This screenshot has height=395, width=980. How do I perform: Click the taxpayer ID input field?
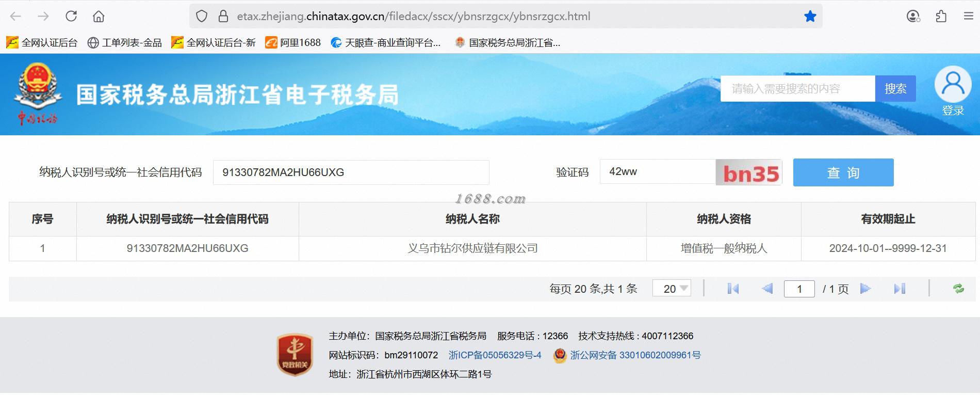tap(351, 172)
